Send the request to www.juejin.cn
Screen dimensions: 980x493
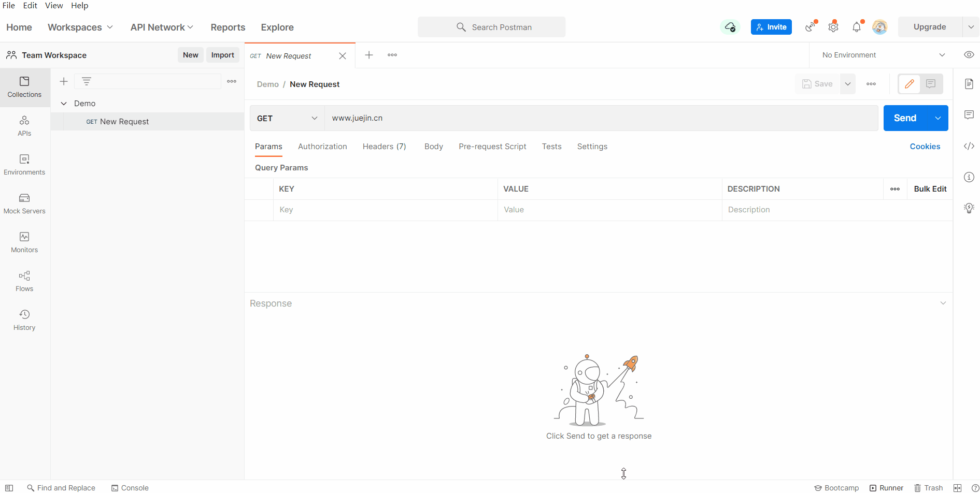point(905,118)
